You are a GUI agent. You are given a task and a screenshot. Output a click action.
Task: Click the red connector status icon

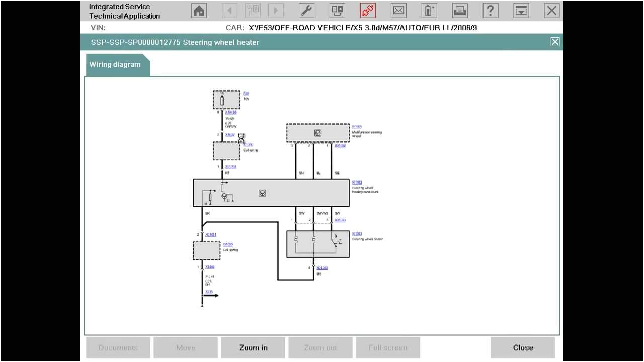click(367, 10)
